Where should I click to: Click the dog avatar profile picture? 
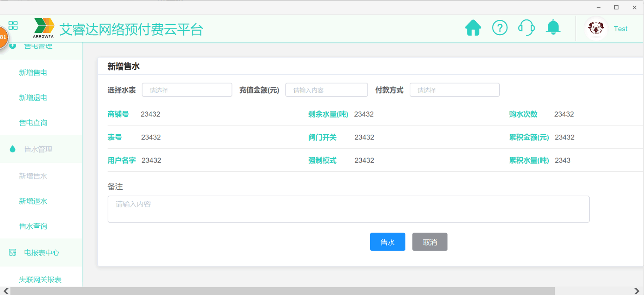(596, 28)
